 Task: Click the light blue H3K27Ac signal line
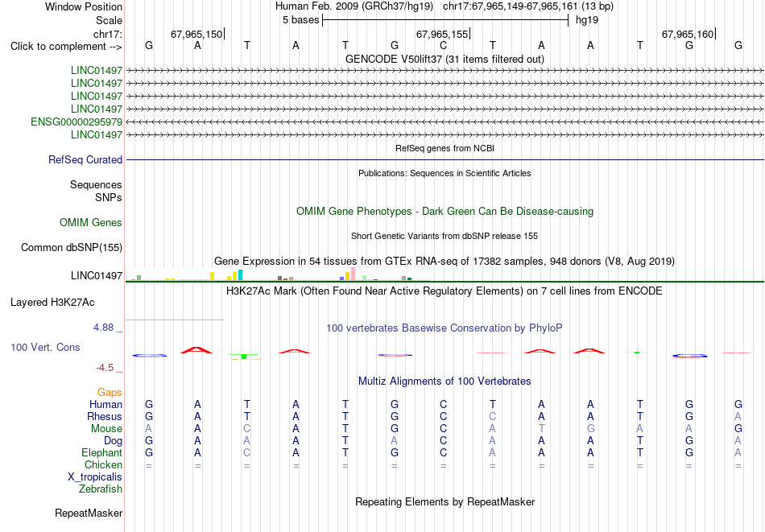coord(175,320)
